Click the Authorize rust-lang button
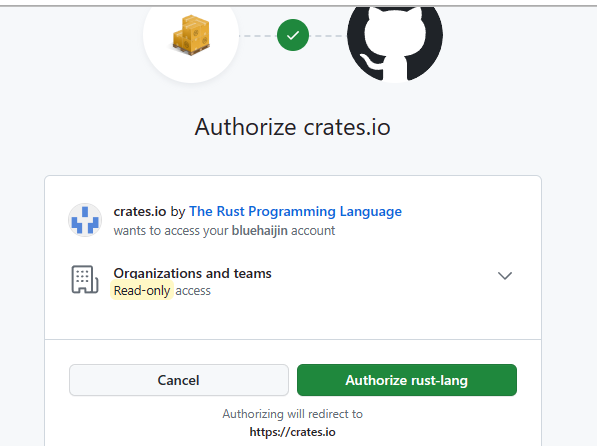The image size is (597, 446). pos(407,380)
